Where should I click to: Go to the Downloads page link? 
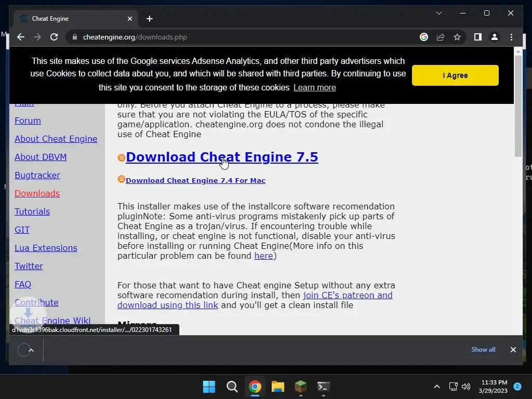pos(37,193)
